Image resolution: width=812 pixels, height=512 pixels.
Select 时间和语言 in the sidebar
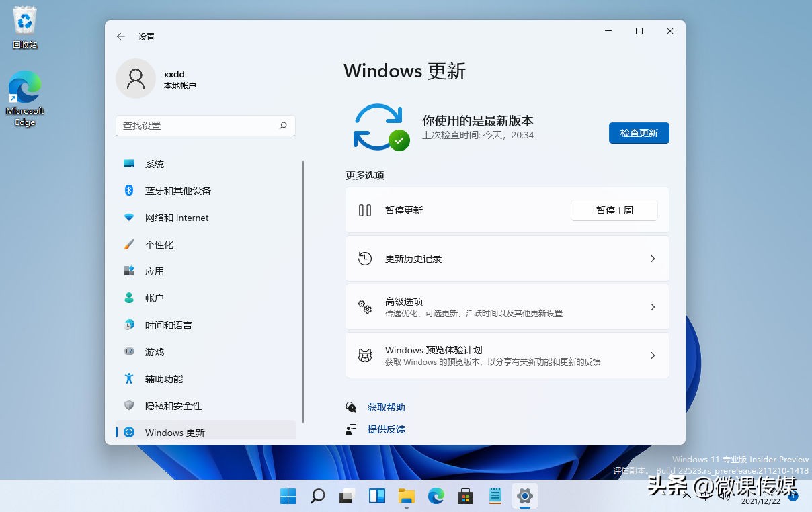click(x=206, y=325)
